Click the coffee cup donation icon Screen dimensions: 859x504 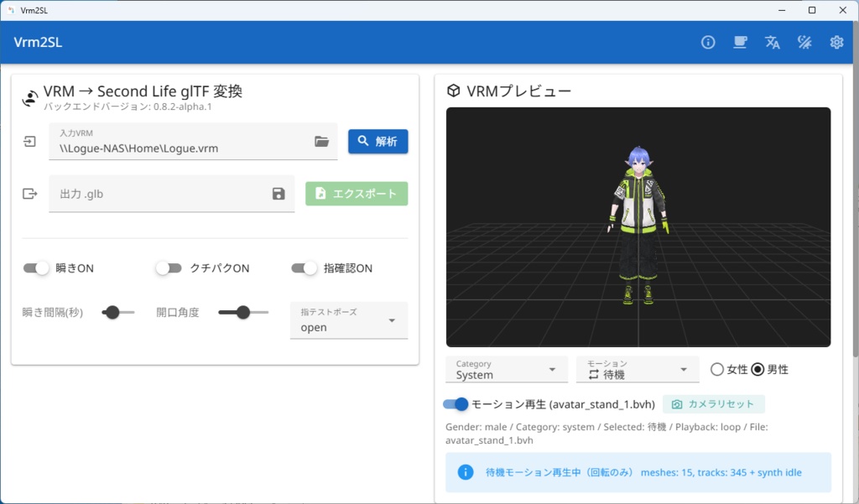click(740, 42)
